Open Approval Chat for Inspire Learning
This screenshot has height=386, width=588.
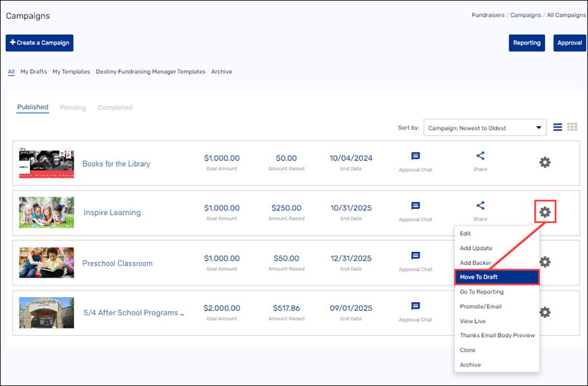[416, 207]
